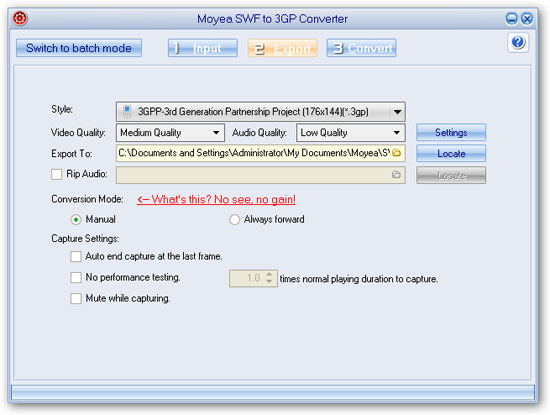
Task: Open the Audio Quality dropdown
Action: (351, 133)
